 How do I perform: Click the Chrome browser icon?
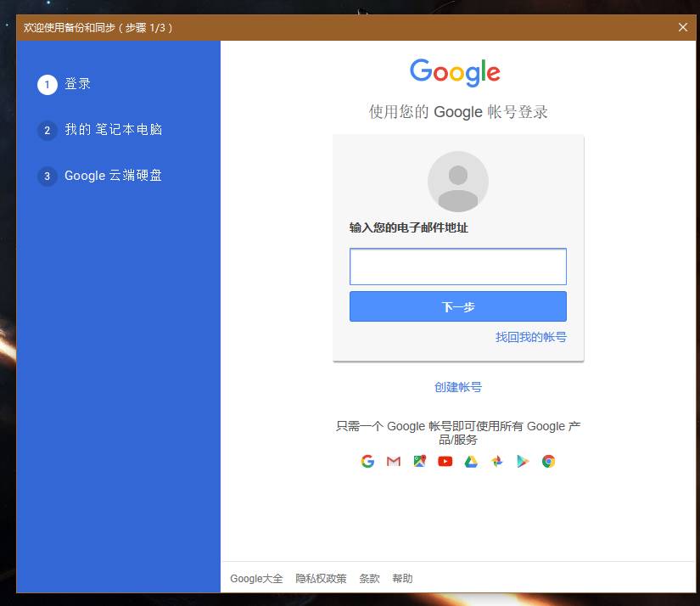click(549, 462)
